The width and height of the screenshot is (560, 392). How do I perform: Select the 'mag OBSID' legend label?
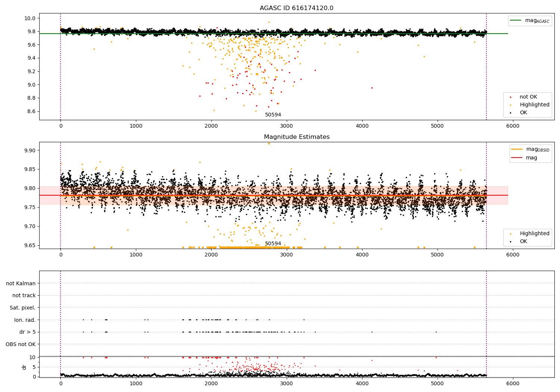click(538, 149)
